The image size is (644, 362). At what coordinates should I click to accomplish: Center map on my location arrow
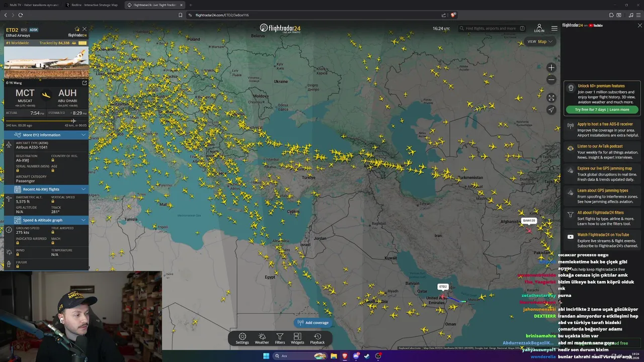point(551,110)
